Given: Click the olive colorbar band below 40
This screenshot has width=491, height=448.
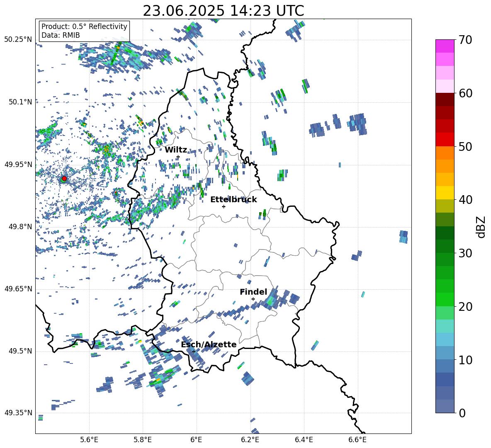Looking at the screenshot, I should (x=445, y=206).
